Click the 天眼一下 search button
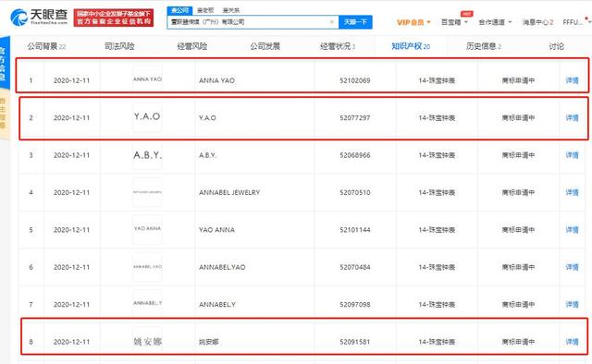This screenshot has height=364, width=592. point(355,22)
